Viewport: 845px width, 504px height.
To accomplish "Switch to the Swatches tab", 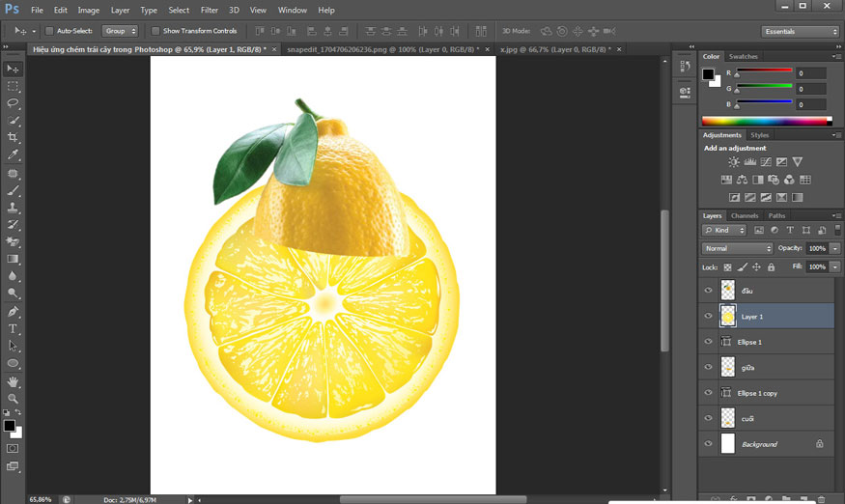I will [x=744, y=57].
